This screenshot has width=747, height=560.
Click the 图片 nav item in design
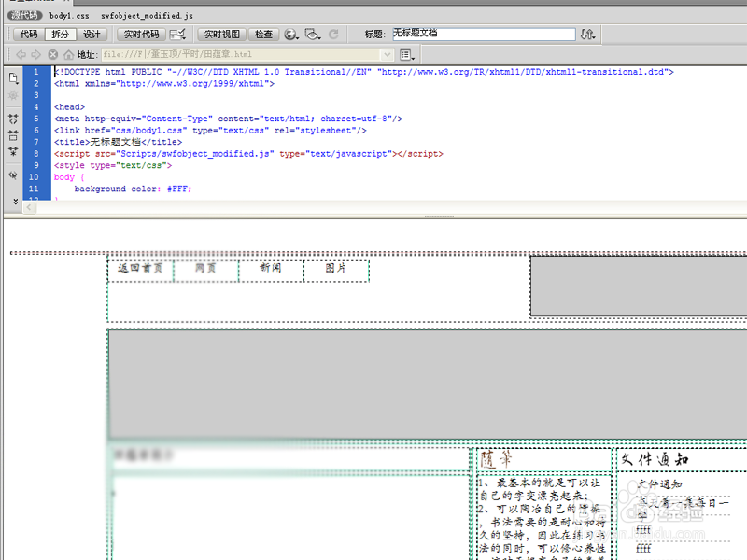pyautogui.click(x=336, y=269)
